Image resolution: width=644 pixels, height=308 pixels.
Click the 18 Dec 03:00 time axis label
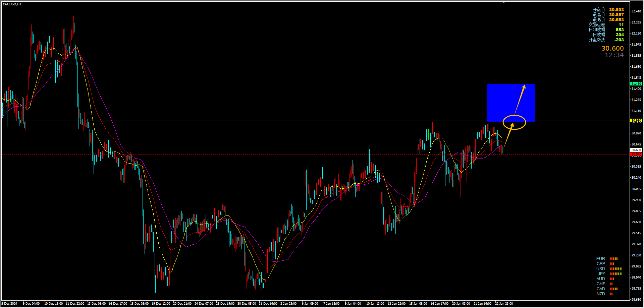coord(140,304)
